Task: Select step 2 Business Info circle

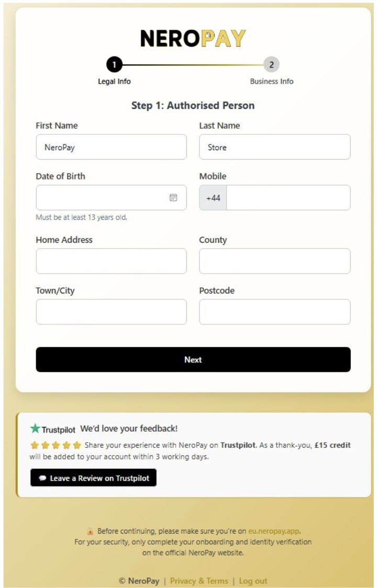Action: (271, 65)
